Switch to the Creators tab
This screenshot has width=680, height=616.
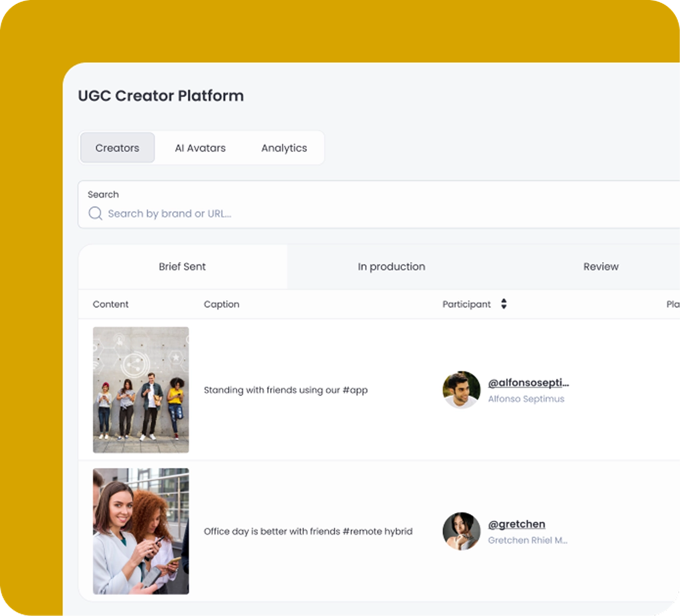[x=117, y=148]
